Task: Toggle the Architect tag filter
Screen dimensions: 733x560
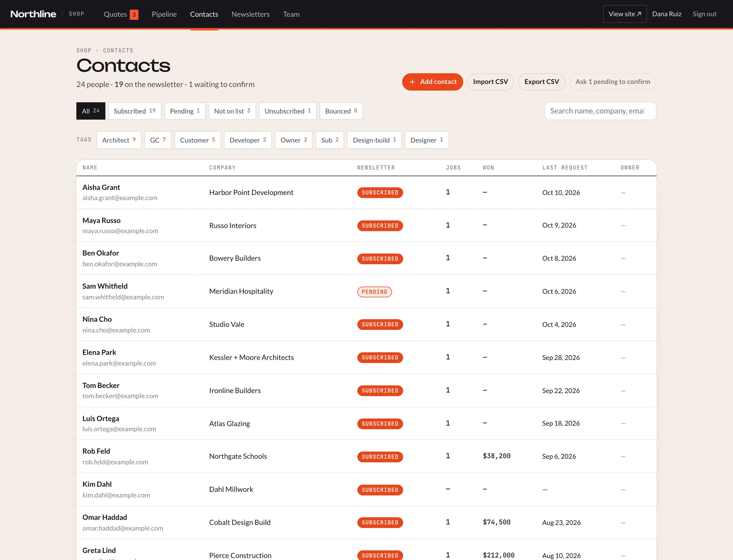Action: pos(119,140)
